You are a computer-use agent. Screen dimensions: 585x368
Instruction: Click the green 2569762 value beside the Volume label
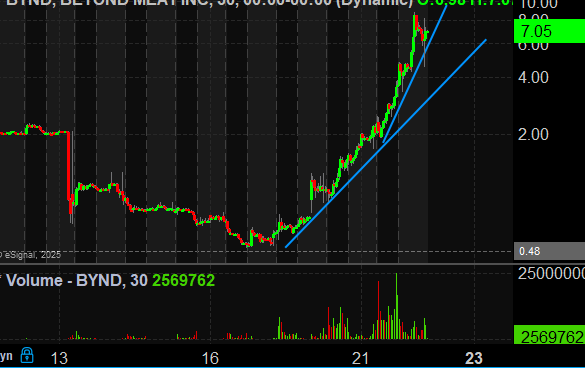[x=184, y=280]
